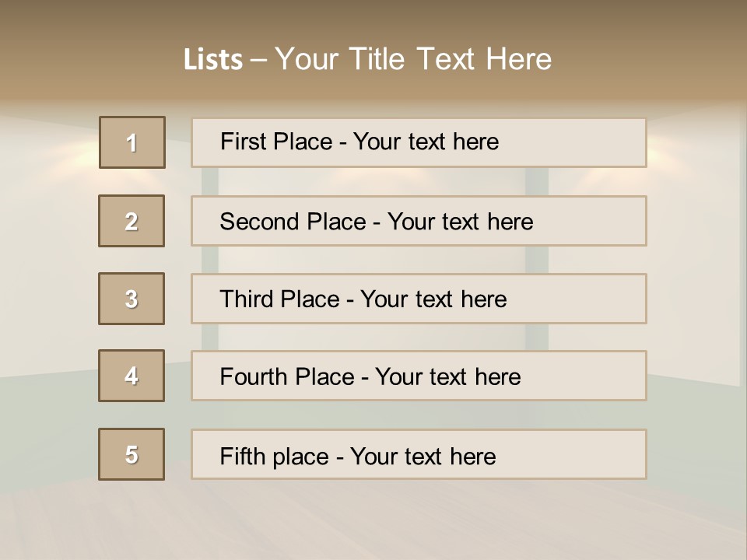Screen dimensions: 747x560
Task: Click the bold word "Lists" in title
Action: click(213, 60)
